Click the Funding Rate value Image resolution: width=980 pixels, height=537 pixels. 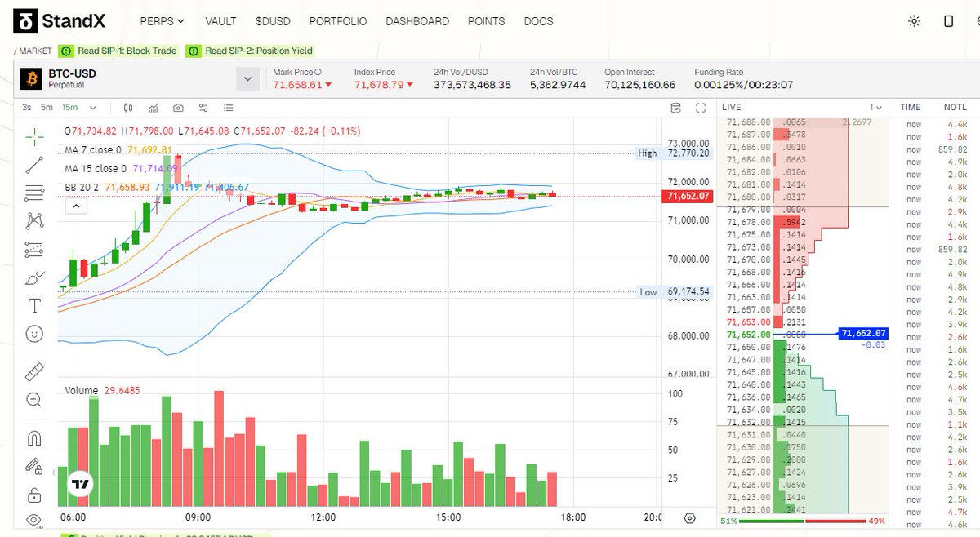(743, 84)
